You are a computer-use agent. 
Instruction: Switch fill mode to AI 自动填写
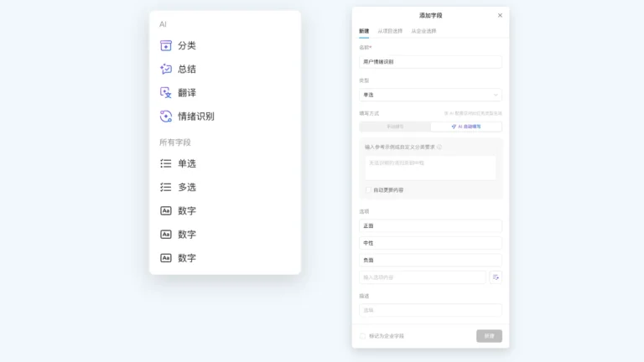pyautogui.click(x=465, y=127)
